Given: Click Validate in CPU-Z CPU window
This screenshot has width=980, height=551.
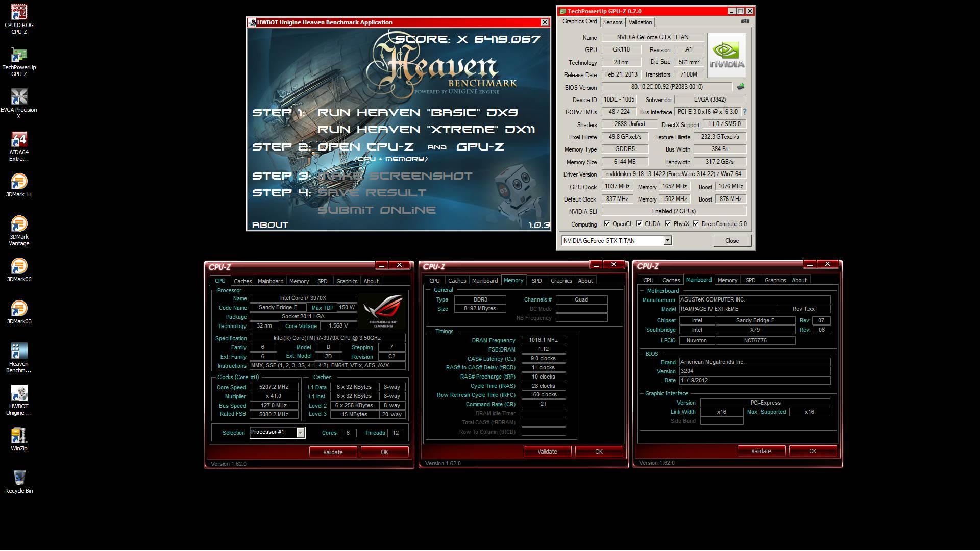Looking at the screenshot, I should (x=333, y=452).
